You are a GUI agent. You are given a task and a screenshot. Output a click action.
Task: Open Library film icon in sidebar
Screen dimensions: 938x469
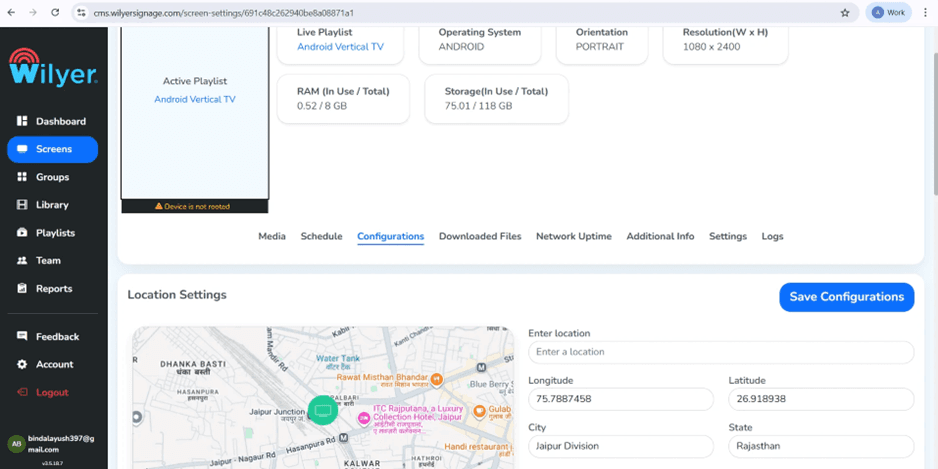point(22,205)
